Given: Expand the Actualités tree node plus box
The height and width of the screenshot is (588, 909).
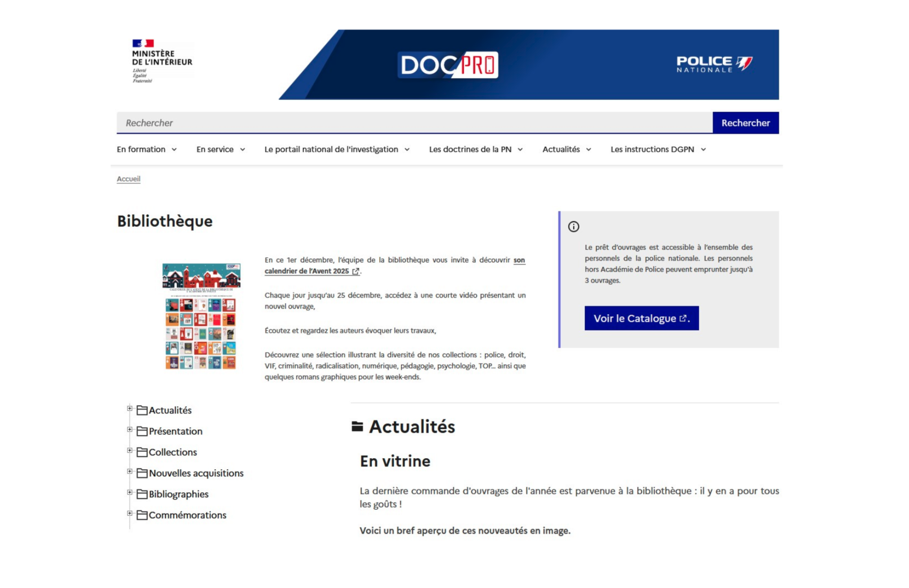Looking at the screenshot, I should pyautogui.click(x=130, y=409).
